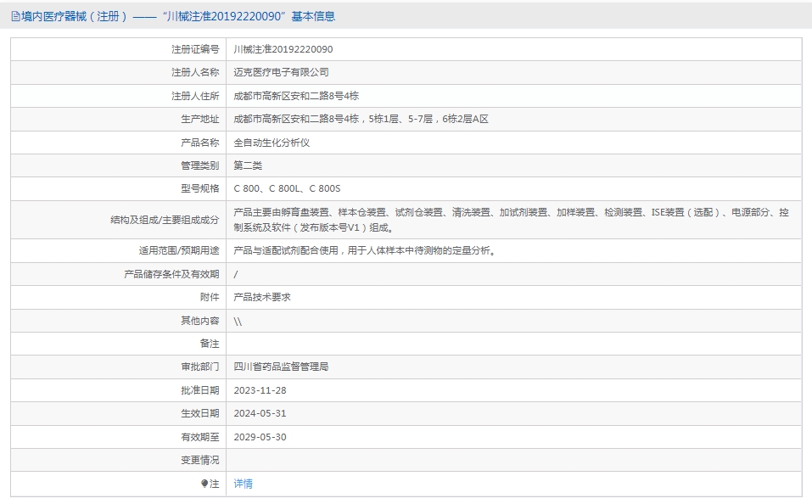Select registration number 川械注准20192220090 value
This screenshot has width=812, height=504.
pyautogui.click(x=283, y=49)
